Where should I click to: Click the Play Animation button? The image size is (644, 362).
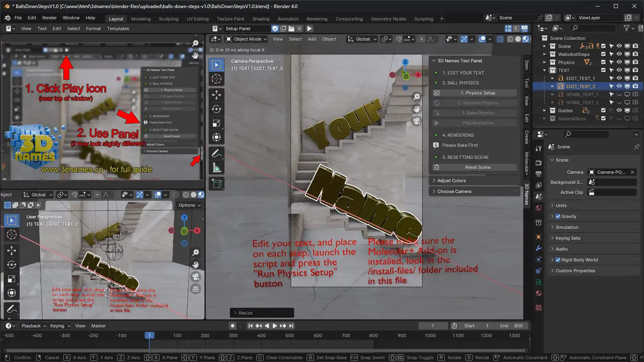[x=475, y=123]
